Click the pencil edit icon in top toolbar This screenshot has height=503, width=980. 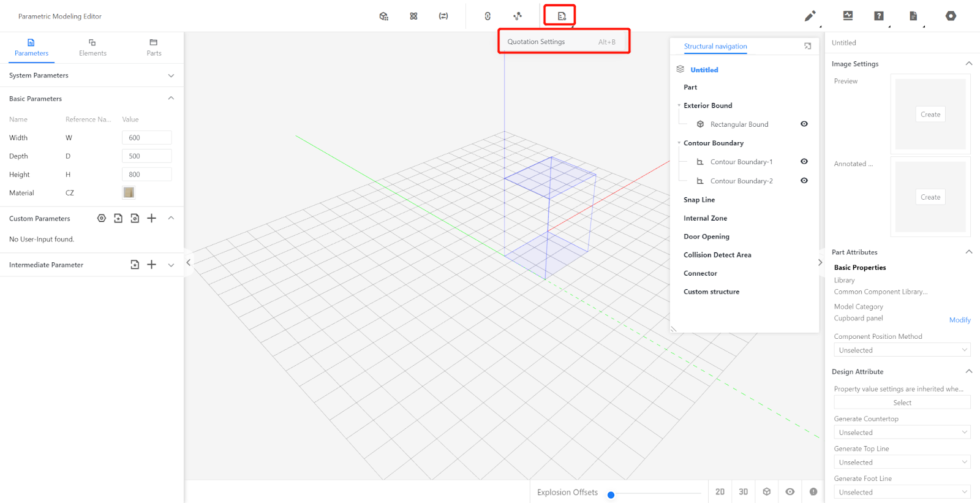810,16
